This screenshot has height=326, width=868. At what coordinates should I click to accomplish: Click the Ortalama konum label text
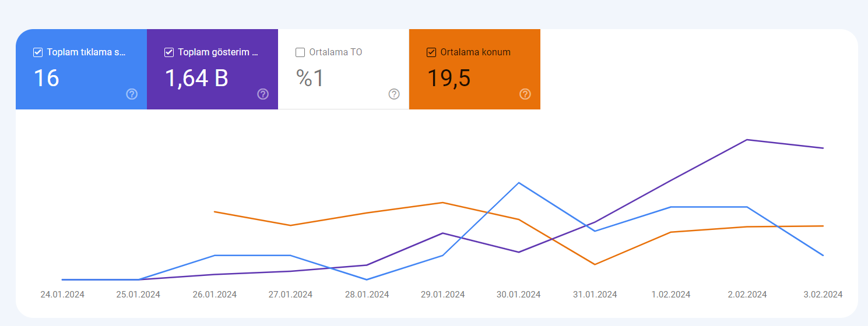coord(476,52)
